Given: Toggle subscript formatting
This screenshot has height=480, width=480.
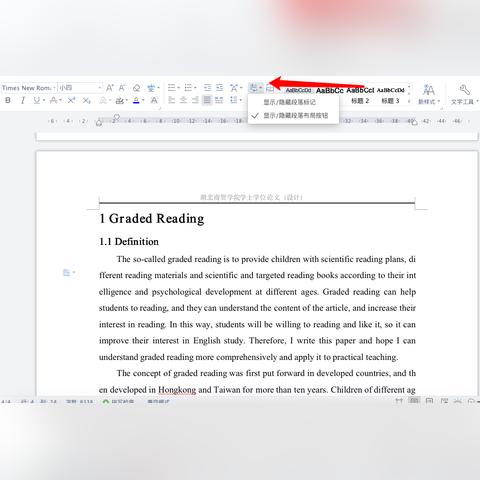Looking at the screenshot, I should click(86, 100).
